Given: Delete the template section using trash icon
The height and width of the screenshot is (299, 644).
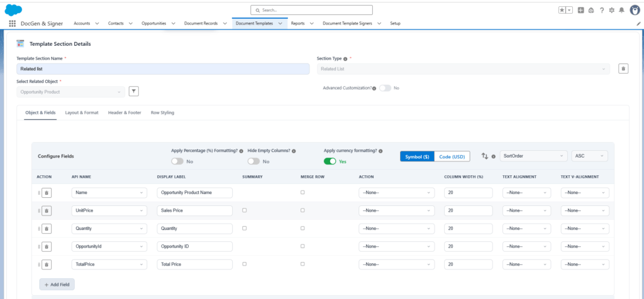Looking at the screenshot, I should [x=623, y=69].
